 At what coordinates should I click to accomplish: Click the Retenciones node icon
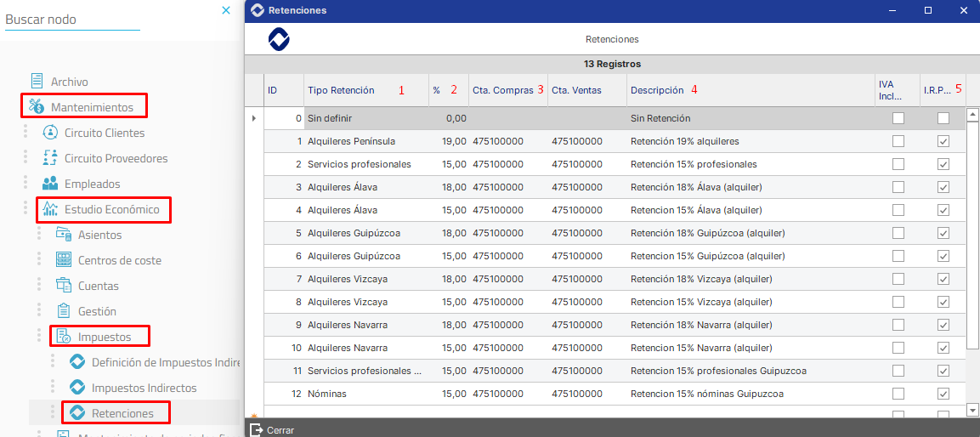click(x=76, y=413)
